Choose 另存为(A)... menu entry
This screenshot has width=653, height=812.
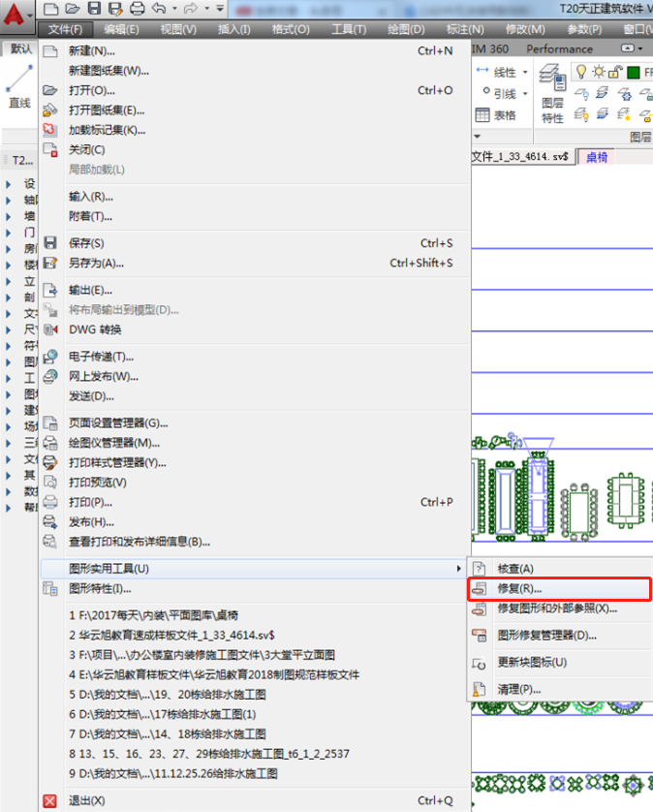pos(255,263)
